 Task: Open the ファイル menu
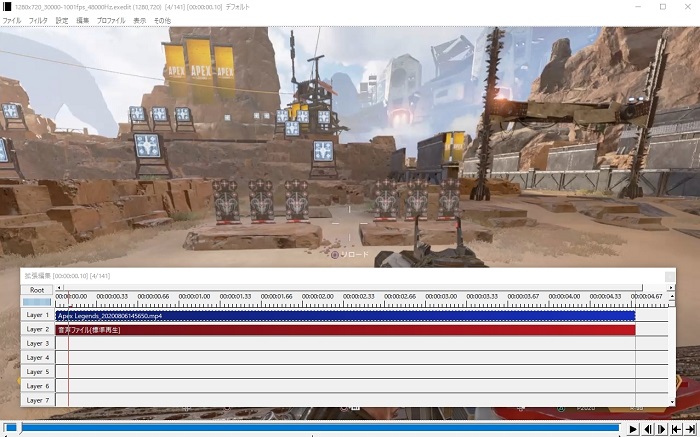pos(12,21)
